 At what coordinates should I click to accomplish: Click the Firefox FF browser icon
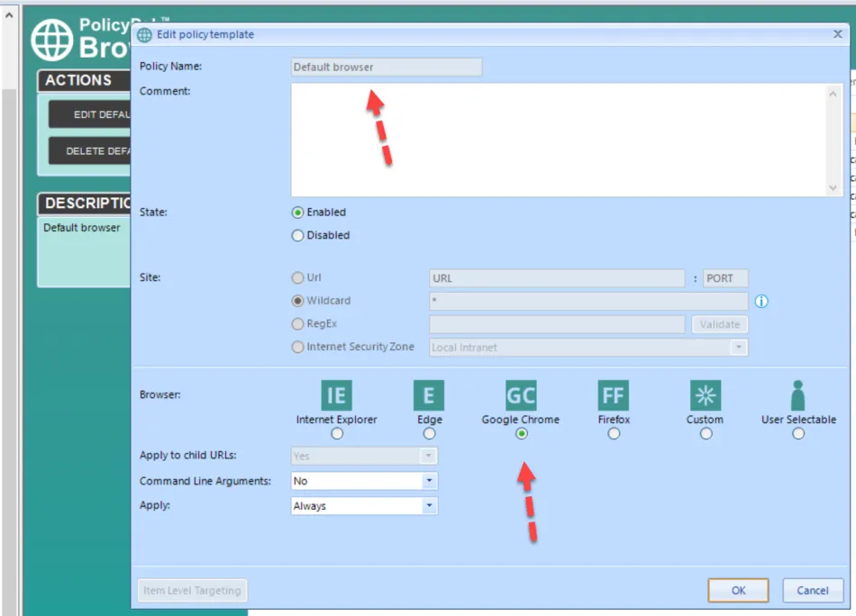pyautogui.click(x=614, y=395)
